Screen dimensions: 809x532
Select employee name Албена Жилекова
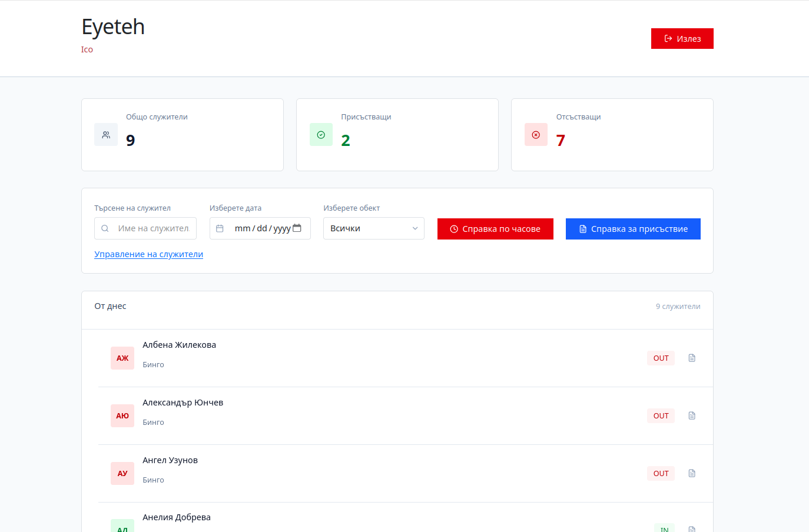point(179,345)
